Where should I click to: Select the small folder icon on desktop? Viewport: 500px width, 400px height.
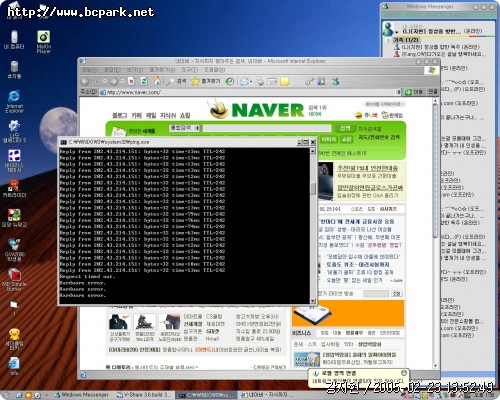pos(14,307)
